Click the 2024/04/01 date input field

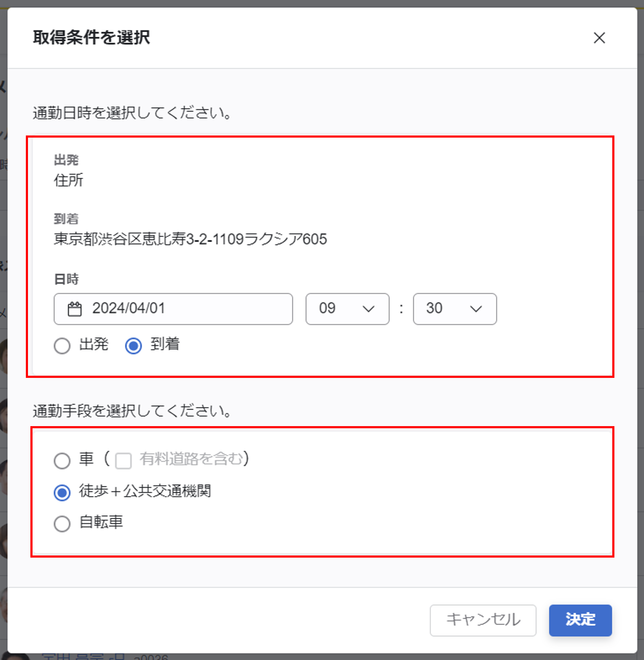[x=183, y=309]
